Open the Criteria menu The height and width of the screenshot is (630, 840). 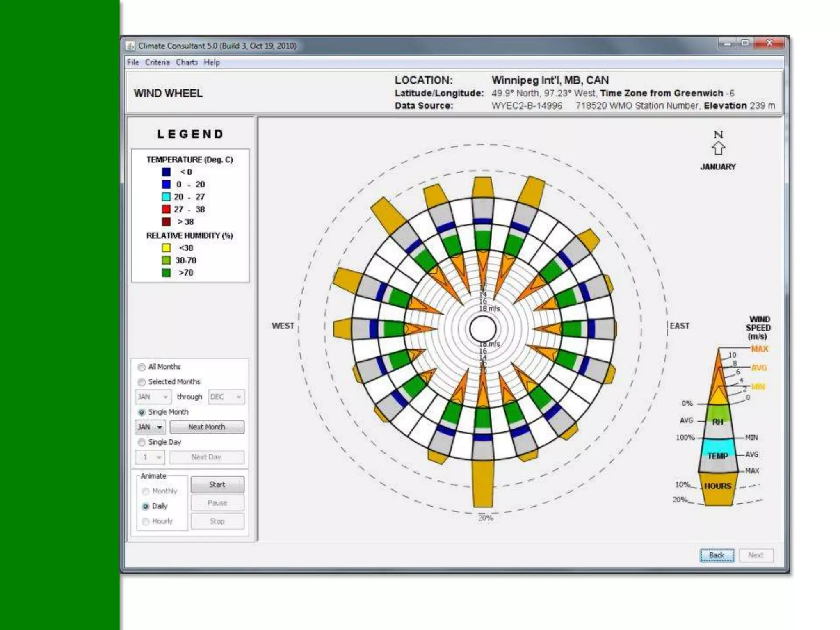[157, 62]
